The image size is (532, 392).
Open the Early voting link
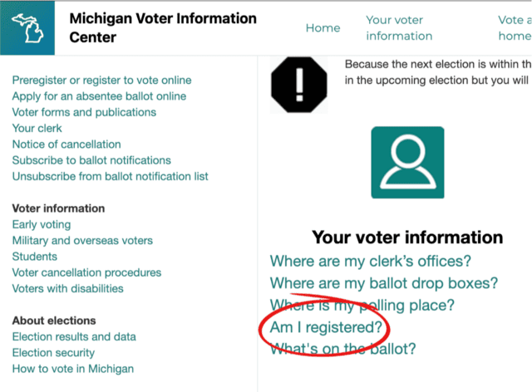pos(42,224)
